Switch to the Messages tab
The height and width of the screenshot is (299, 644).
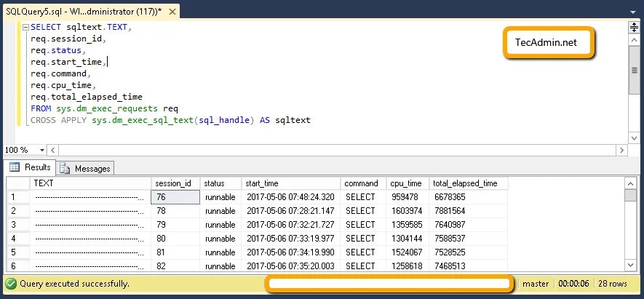pos(85,168)
